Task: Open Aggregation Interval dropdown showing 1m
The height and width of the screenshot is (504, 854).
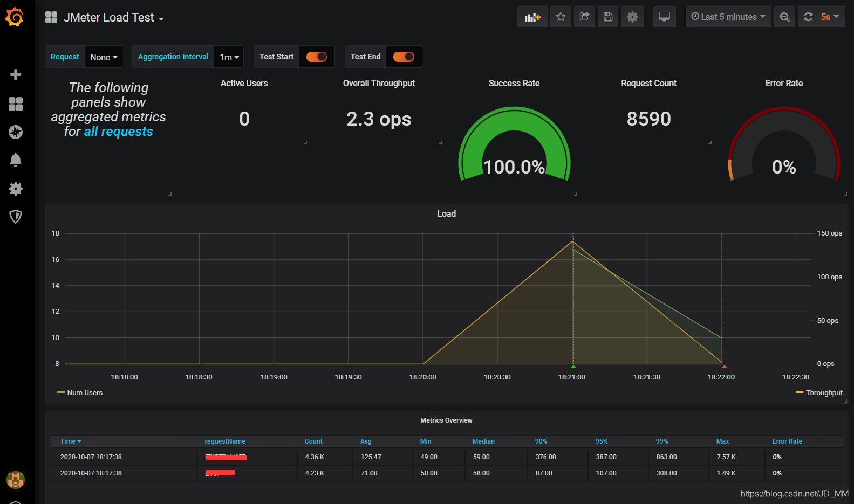Action: (229, 57)
